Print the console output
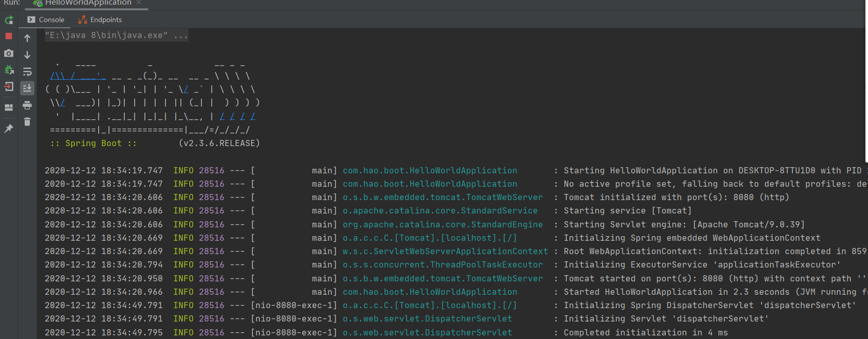 27,105
